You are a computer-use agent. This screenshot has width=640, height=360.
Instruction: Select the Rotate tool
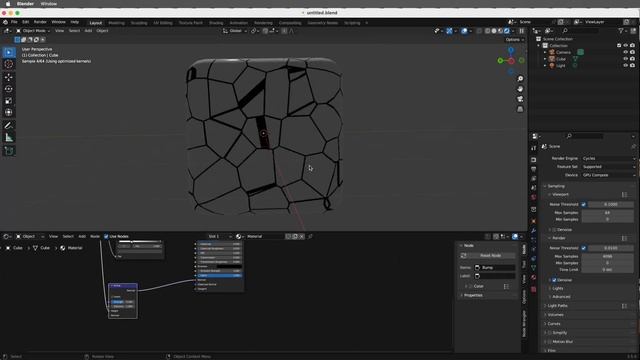pos(9,89)
